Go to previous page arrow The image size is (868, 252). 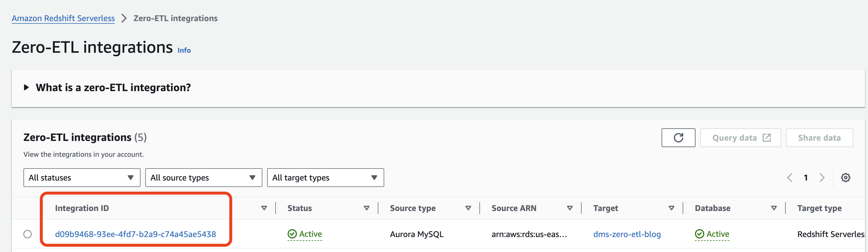(x=789, y=178)
